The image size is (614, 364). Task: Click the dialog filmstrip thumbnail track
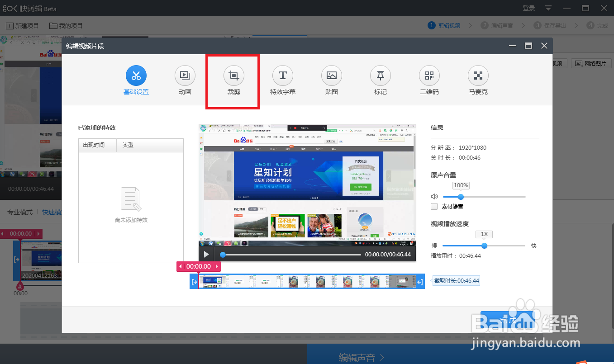coord(307,282)
